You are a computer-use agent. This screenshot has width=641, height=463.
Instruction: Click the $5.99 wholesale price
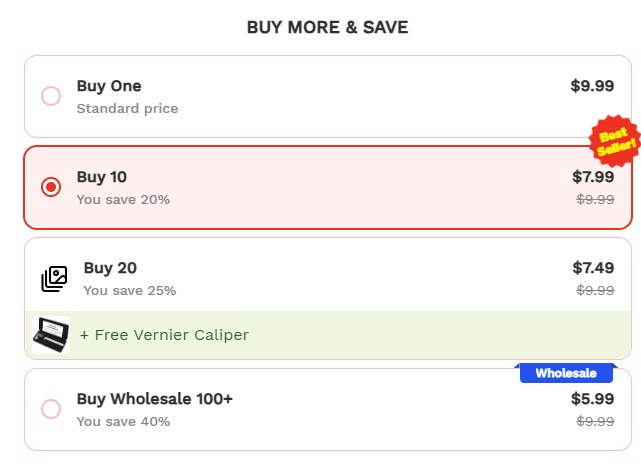tap(593, 399)
